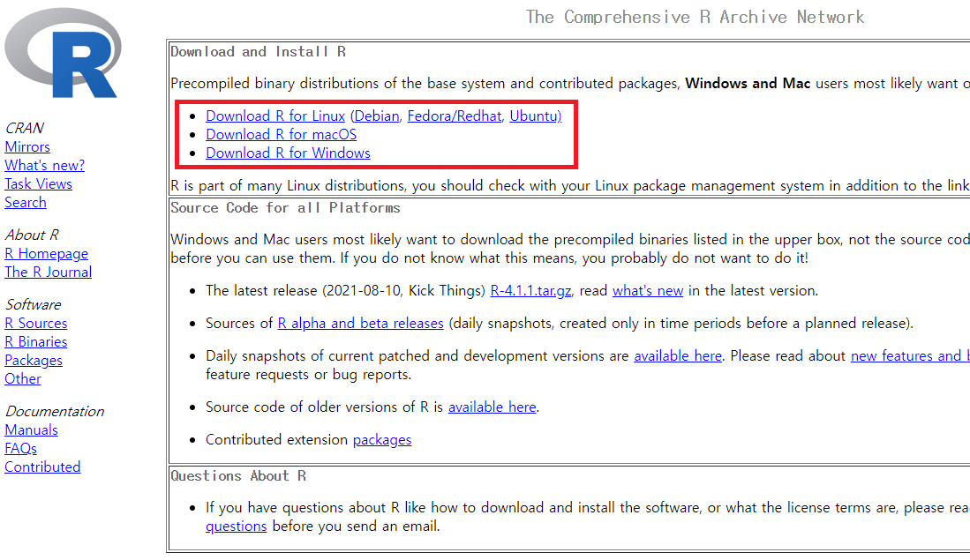
Task: Open Download R for Linux link
Action: 275,116
